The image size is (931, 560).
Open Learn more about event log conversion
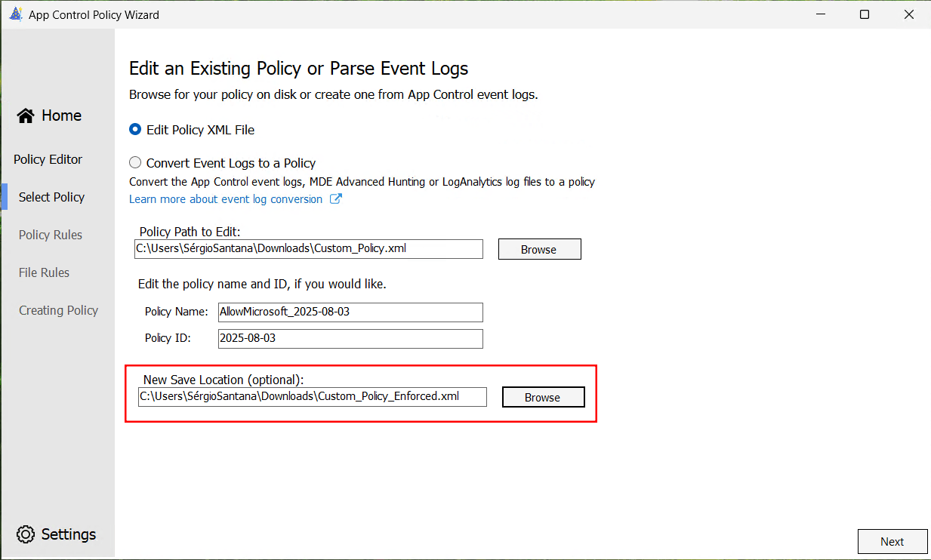pos(226,199)
